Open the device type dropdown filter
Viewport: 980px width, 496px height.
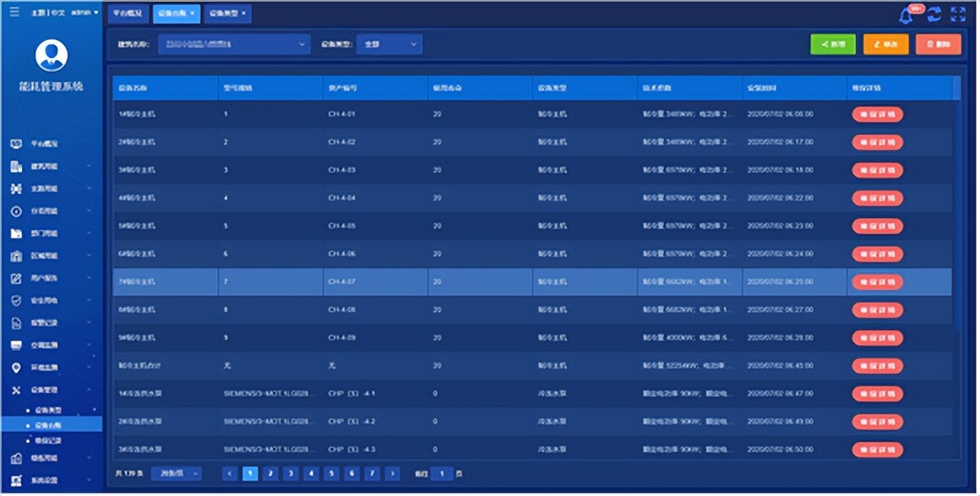point(388,44)
